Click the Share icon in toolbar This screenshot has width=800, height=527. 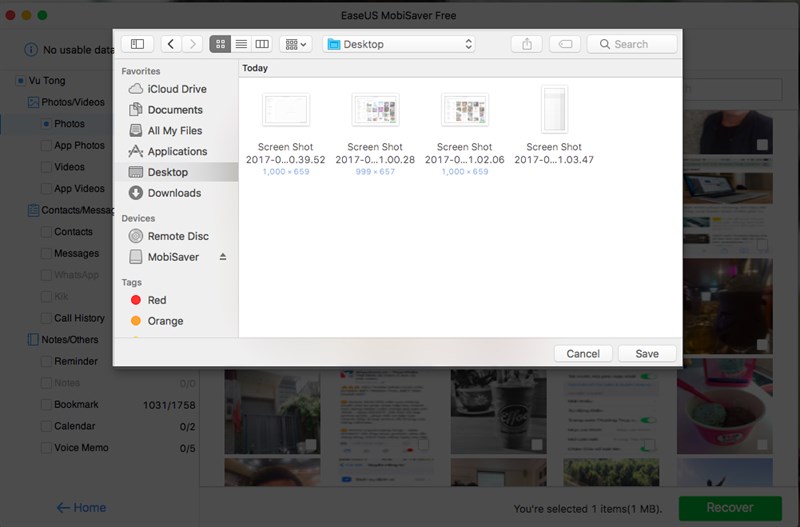526,44
